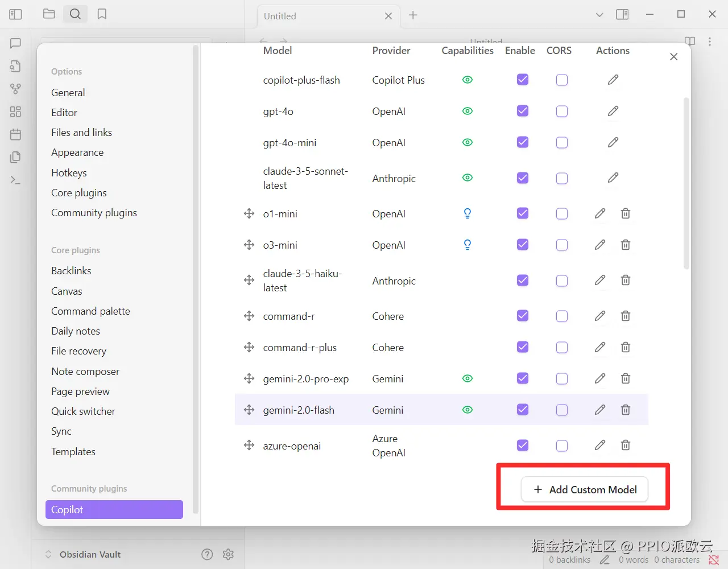Image resolution: width=728 pixels, height=569 pixels.
Task: Click the 0 backlinks status item
Action: (x=569, y=560)
